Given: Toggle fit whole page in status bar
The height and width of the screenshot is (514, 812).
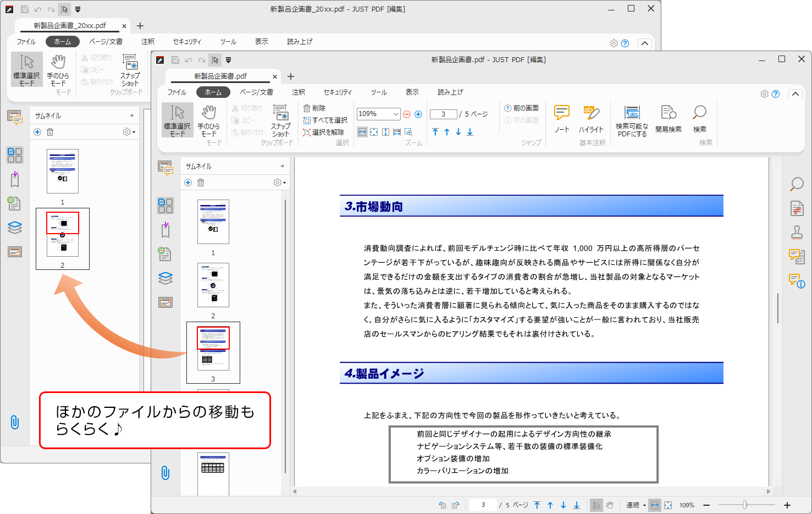Looking at the screenshot, I should click(x=668, y=505).
